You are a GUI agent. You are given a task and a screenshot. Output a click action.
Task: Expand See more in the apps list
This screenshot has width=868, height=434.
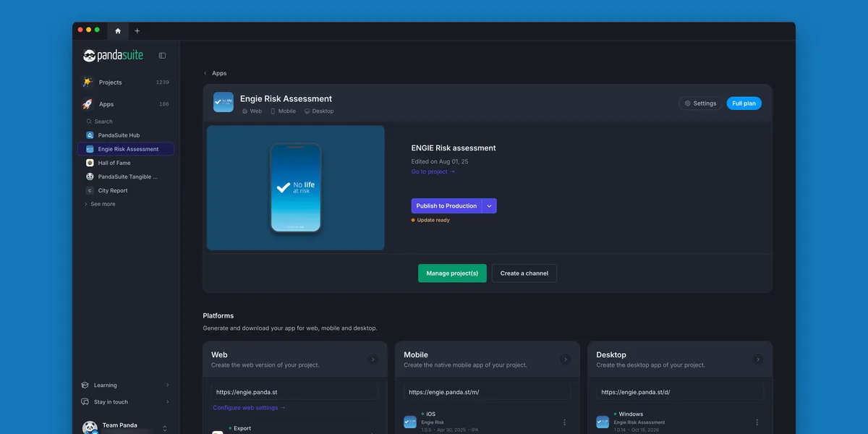[100, 204]
